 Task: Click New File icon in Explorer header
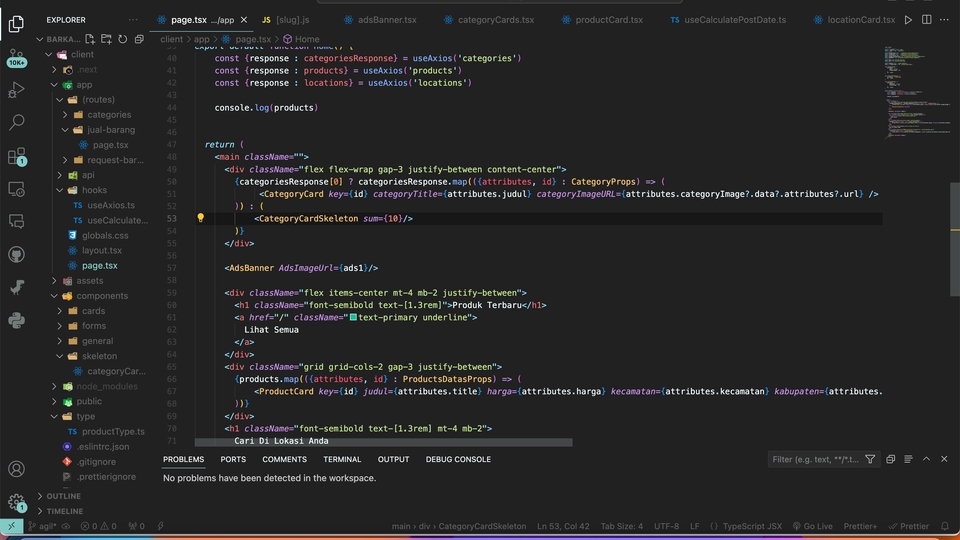tap(90, 39)
